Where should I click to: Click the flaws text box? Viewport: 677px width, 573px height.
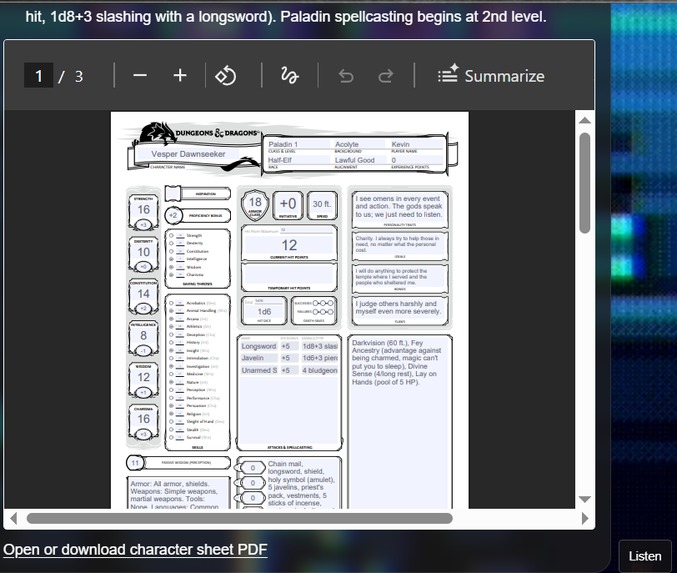(x=400, y=309)
